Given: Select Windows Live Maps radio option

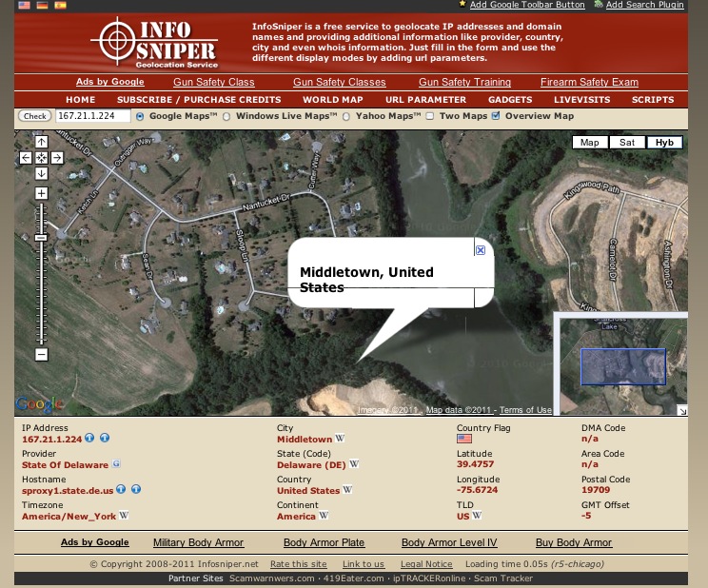Looking at the screenshot, I should point(226,116).
